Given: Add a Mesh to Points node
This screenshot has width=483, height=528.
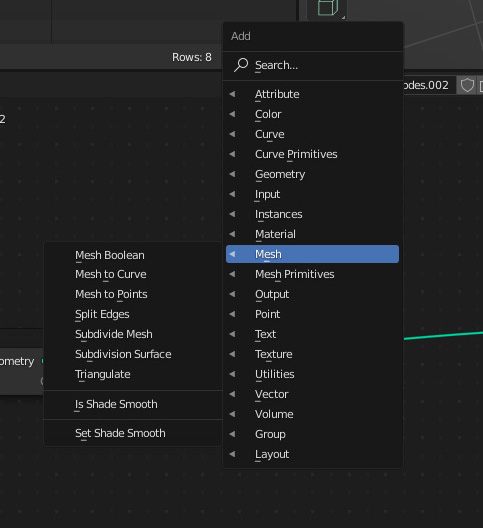Looking at the screenshot, I should [133, 294].
